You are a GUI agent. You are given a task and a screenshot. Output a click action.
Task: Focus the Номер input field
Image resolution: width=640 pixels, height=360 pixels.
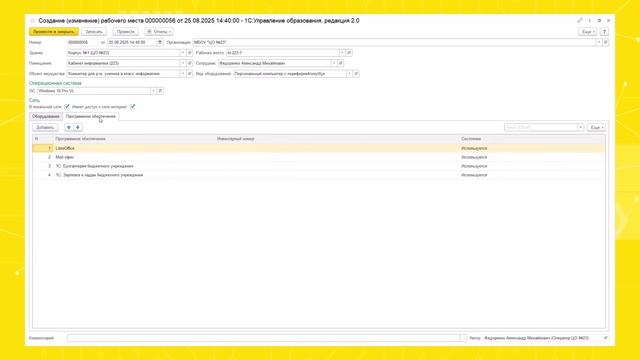click(82, 42)
